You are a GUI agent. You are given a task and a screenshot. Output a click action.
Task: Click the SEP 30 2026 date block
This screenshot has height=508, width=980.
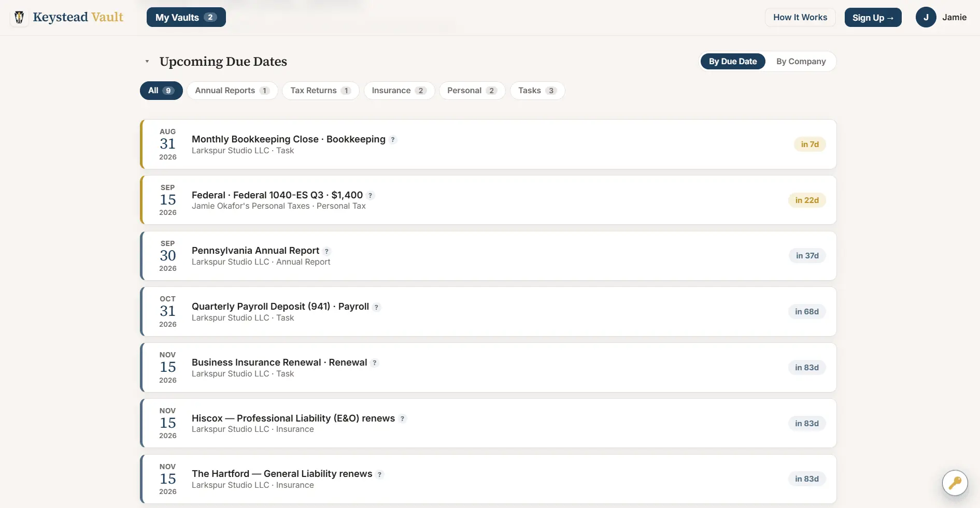click(x=167, y=256)
